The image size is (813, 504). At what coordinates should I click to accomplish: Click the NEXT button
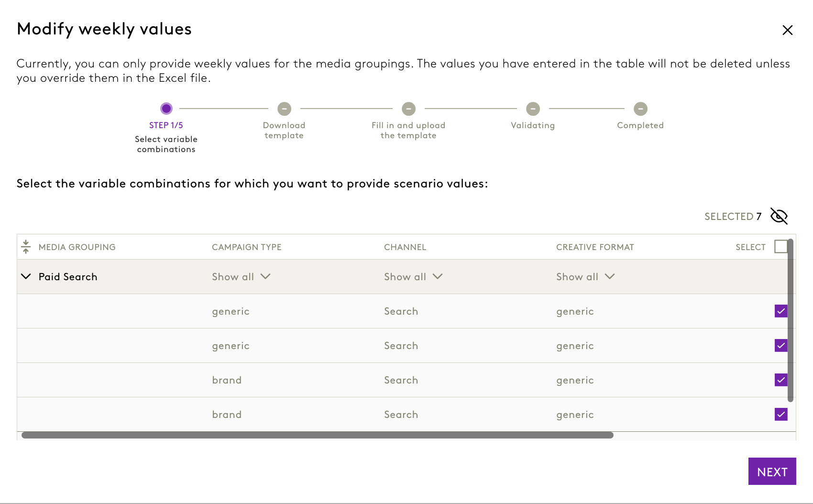(772, 471)
